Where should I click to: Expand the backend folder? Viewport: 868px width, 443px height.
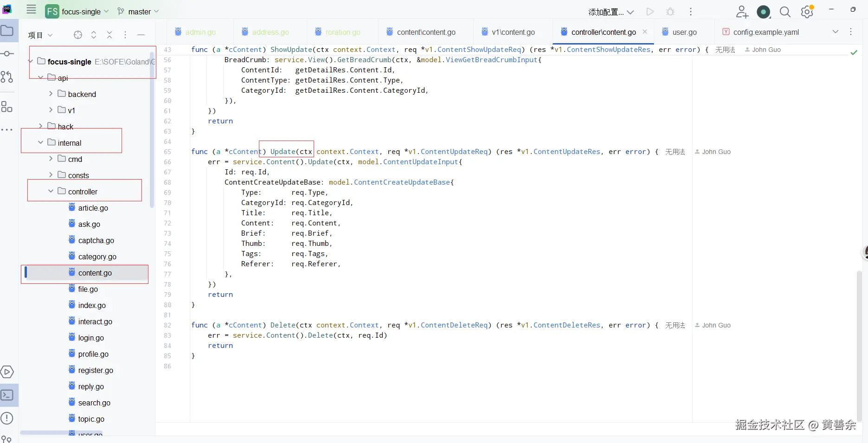(51, 94)
